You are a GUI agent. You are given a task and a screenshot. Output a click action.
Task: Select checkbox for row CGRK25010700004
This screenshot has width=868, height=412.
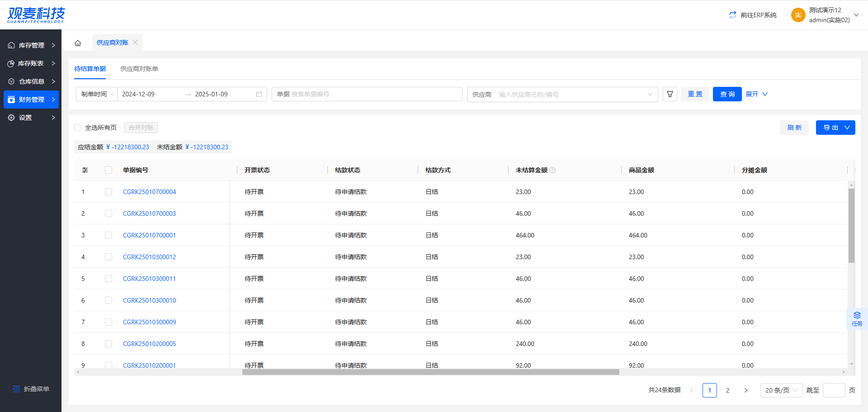click(108, 192)
